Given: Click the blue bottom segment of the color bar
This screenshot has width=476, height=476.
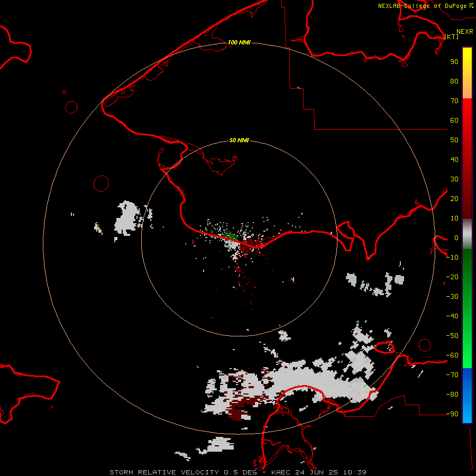Looking at the screenshot, I should point(467,395).
